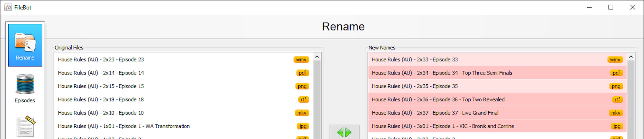Click the Original Files vertical scrollbar track

click(317, 99)
